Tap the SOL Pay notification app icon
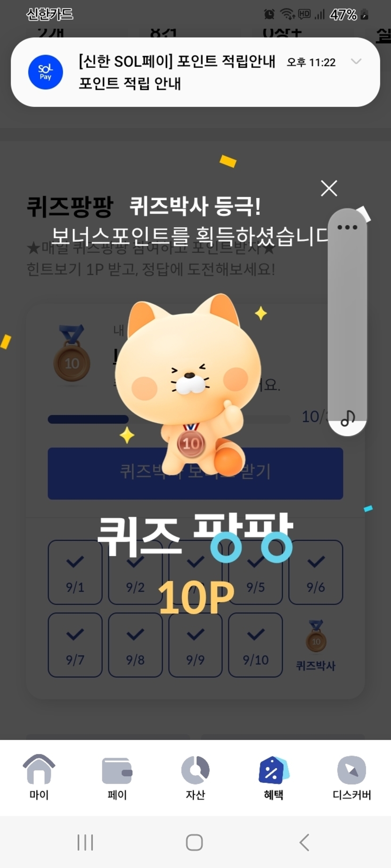Viewport: 391px width, 868px height. pyautogui.click(x=45, y=72)
